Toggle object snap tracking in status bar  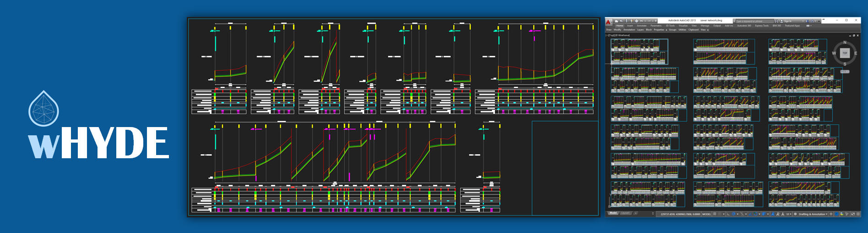750,214
